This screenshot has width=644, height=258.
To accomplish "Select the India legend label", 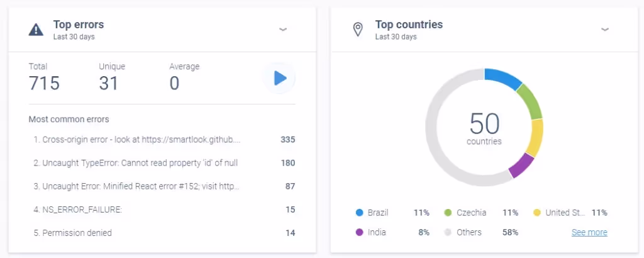I will (x=377, y=233).
